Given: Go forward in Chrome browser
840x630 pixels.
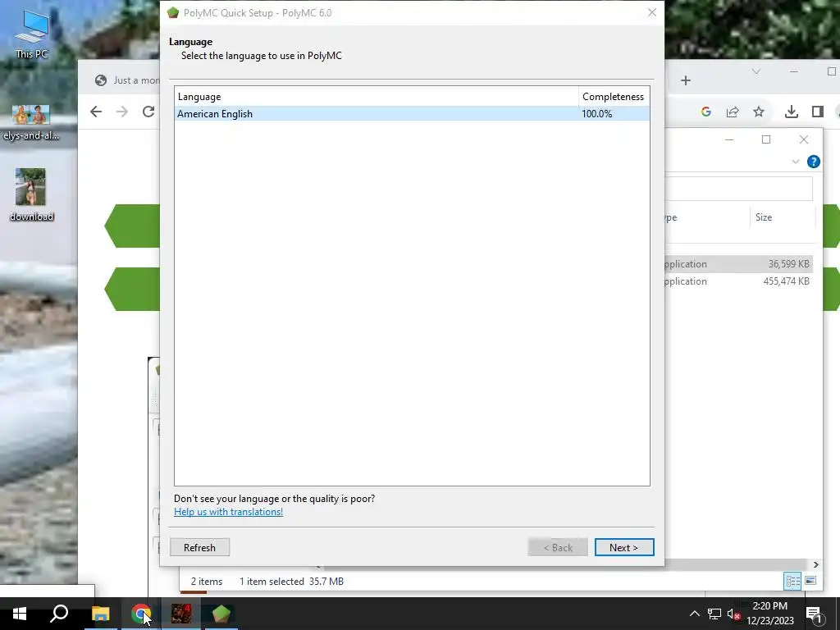Looking at the screenshot, I should tap(122, 112).
